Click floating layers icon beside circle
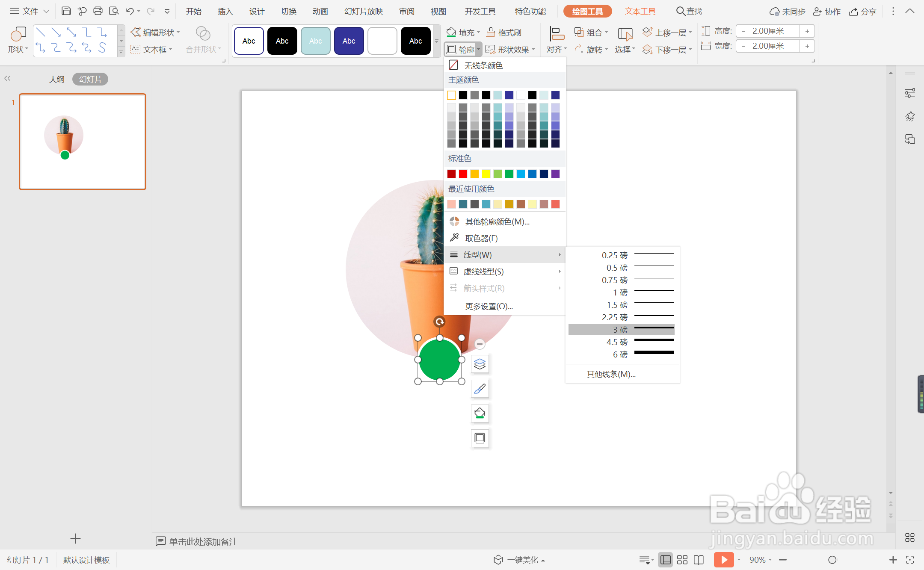Screen dimensions: 924x570 pos(480,364)
